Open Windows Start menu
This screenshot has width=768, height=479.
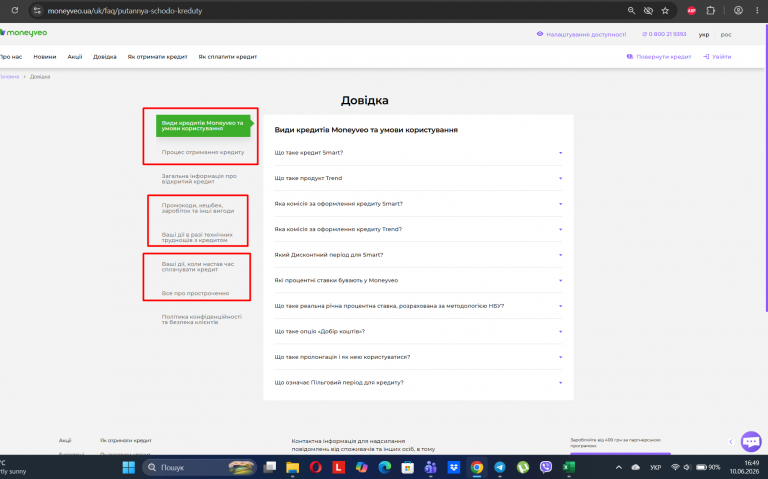point(129,467)
